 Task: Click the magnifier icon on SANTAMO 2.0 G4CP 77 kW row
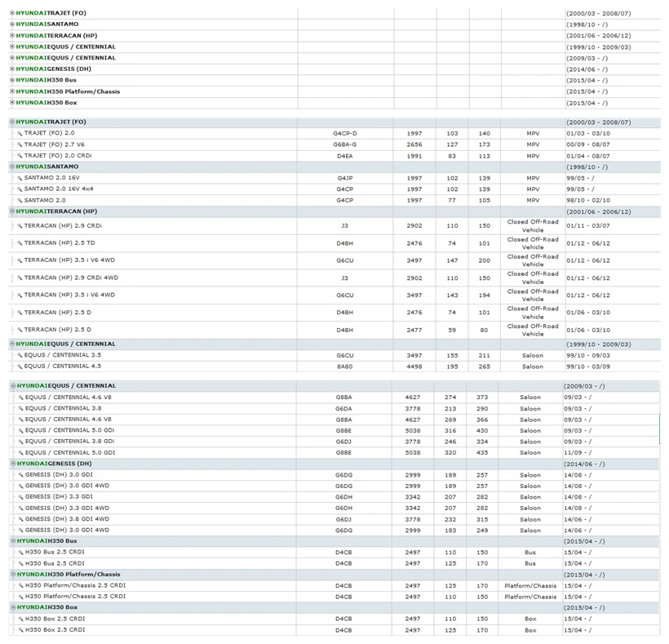(x=20, y=201)
